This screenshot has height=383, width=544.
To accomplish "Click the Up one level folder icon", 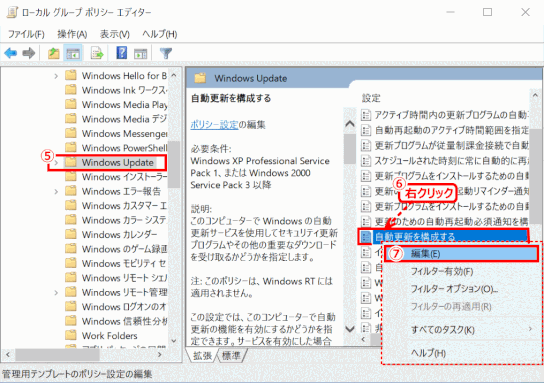I will click(53, 53).
